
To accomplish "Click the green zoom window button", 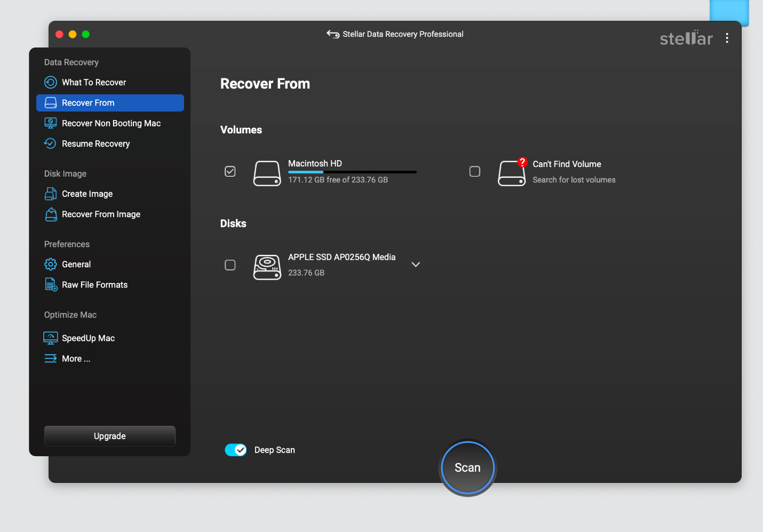I will [86, 34].
